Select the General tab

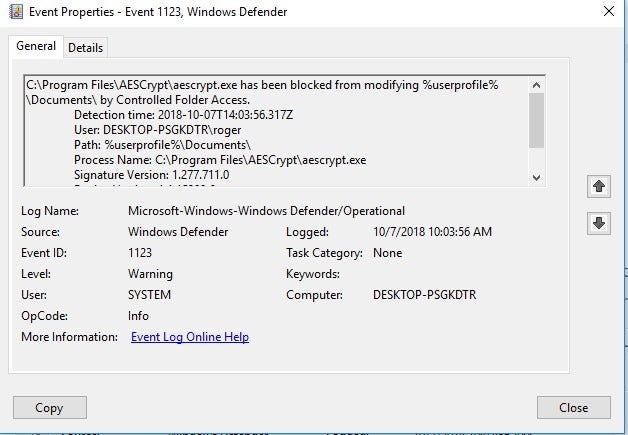tap(36, 46)
